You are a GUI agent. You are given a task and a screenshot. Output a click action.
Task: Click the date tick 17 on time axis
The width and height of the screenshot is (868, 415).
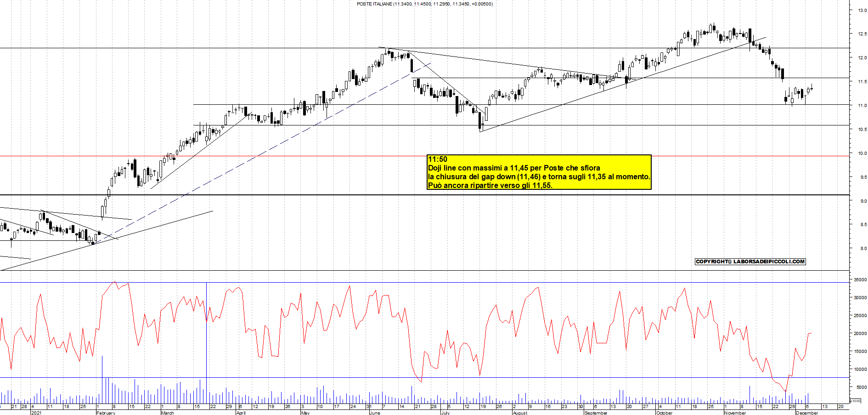pyautogui.click(x=336, y=407)
